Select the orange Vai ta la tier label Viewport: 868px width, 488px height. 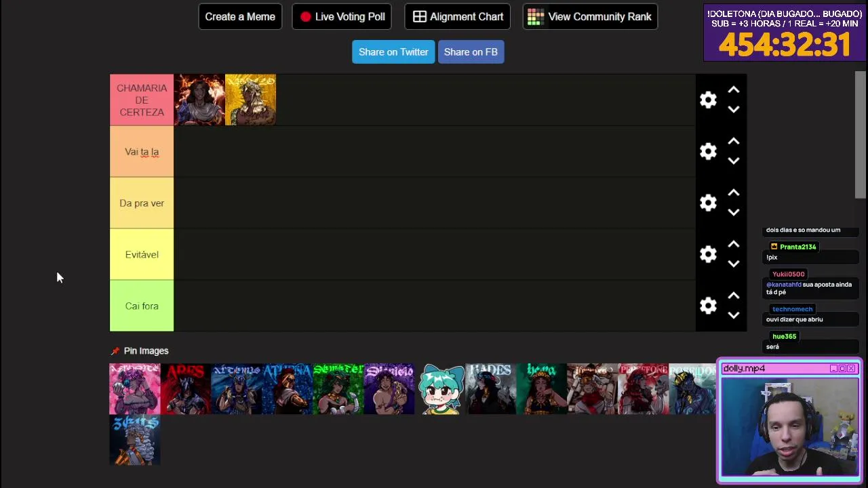click(x=142, y=151)
